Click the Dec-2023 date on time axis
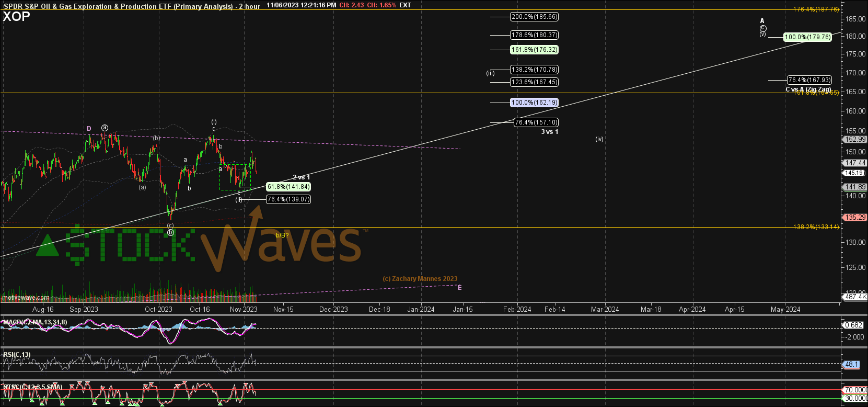This screenshot has height=407, width=868. tap(333, 309)
